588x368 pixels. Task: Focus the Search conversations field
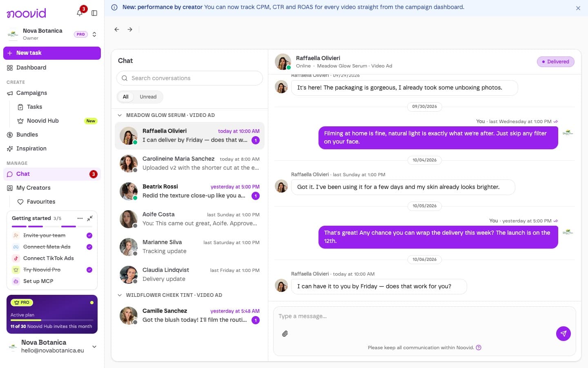tap(189, 78)
